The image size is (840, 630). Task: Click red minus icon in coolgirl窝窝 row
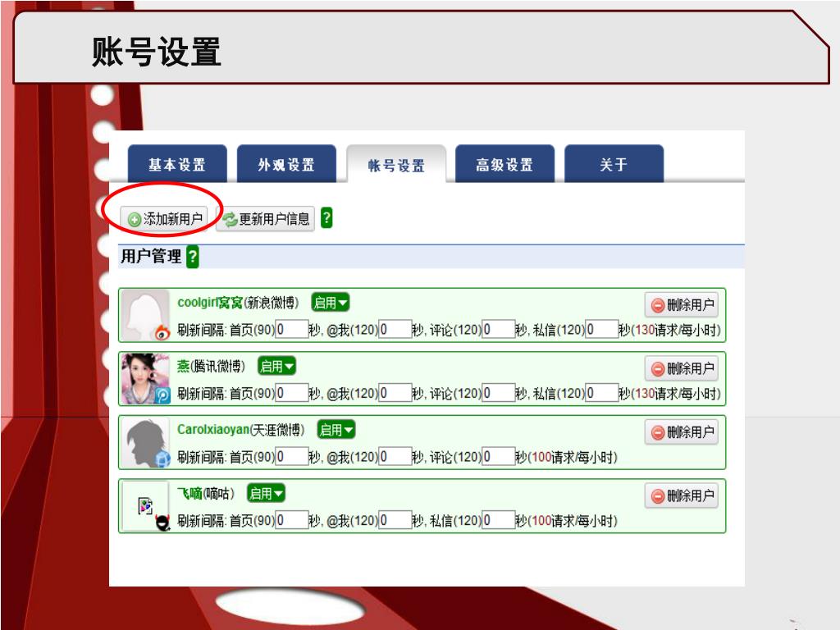point(658,305)
